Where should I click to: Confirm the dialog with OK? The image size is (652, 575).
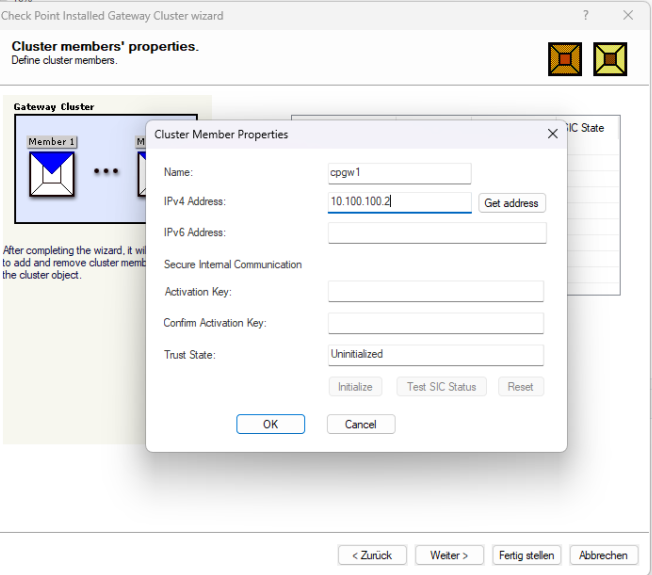pyautogui.click(x=270, y=424)
